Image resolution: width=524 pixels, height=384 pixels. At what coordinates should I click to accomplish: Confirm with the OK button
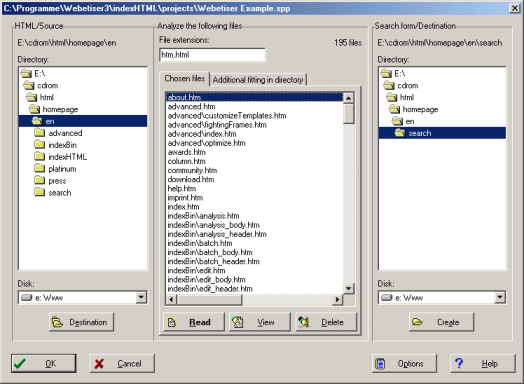tap(43, 363)
